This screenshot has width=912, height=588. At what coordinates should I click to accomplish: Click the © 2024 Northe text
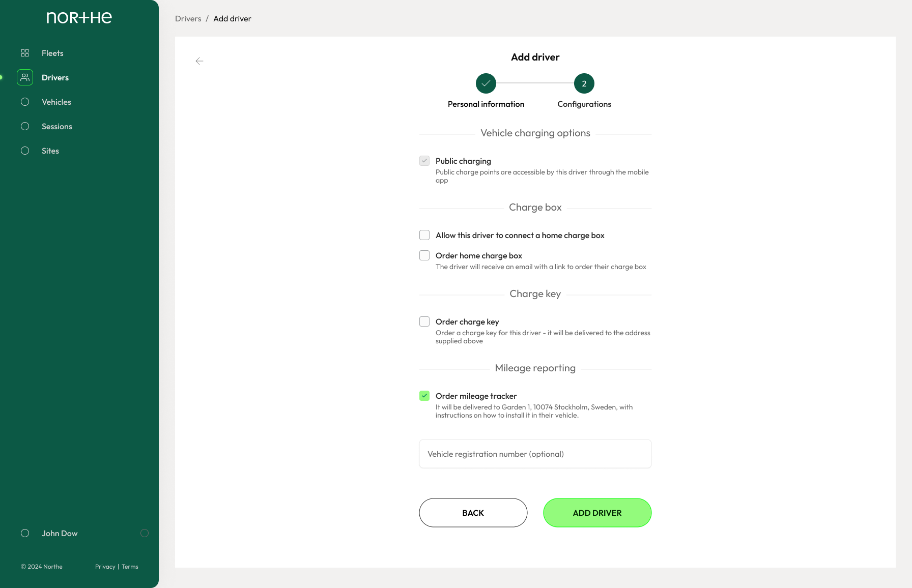42,567
